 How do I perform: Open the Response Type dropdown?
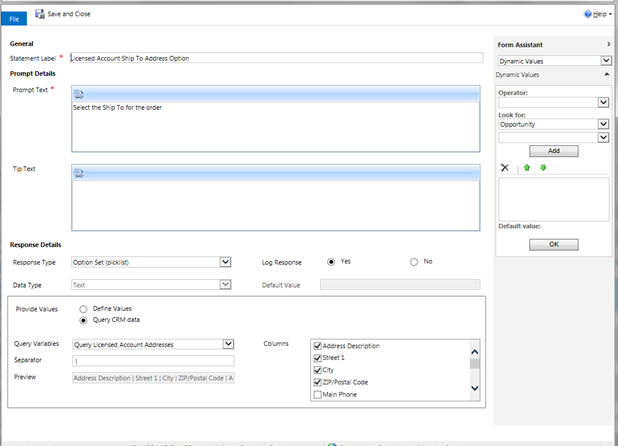coord(225,263)
